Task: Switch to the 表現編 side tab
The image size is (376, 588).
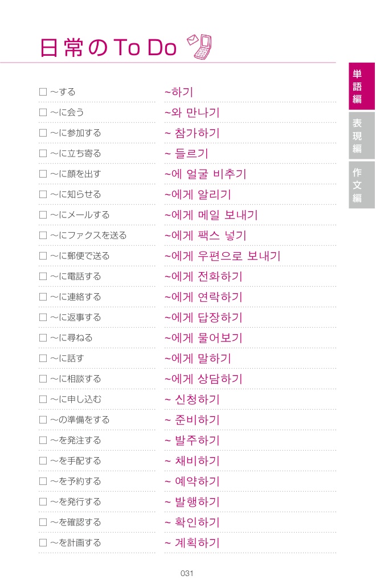Action: coord(357,135)
